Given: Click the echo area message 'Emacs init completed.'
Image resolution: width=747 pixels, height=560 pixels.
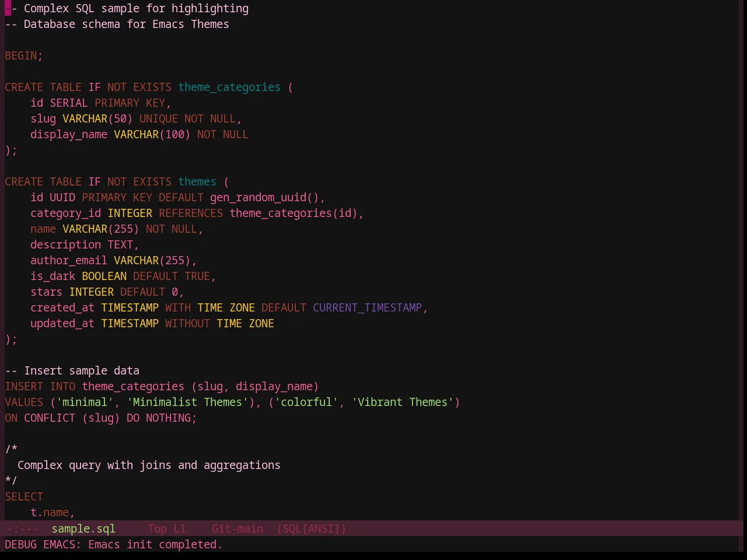Looking at the screenshot, I should (x=155, y=544).
